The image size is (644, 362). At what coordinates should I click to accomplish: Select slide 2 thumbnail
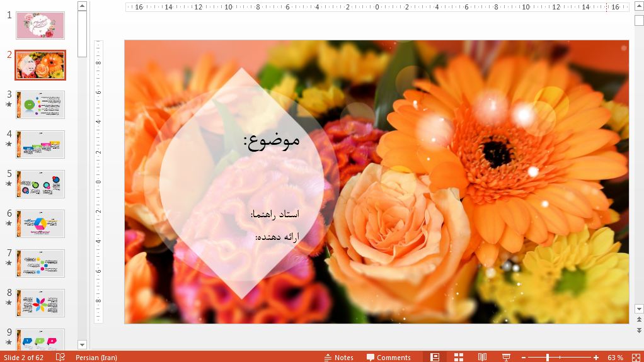pos(40,65)
